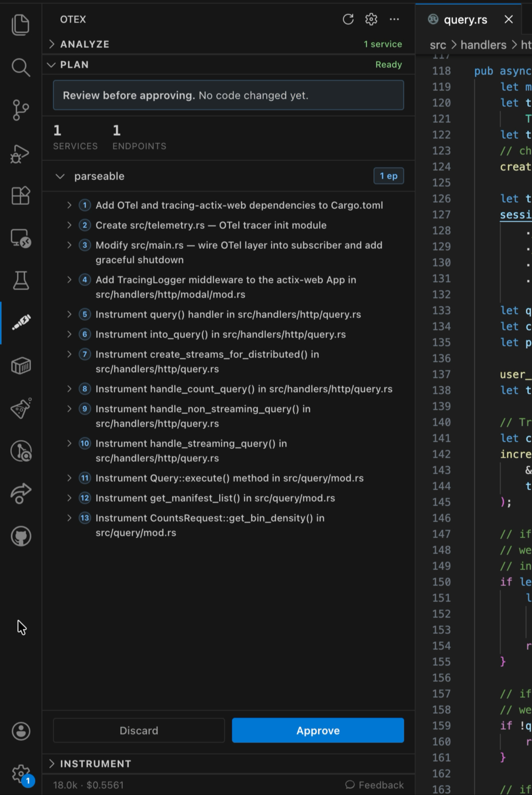
Task: Open the Accounts menu icon
Action: [x=21, y=731]
